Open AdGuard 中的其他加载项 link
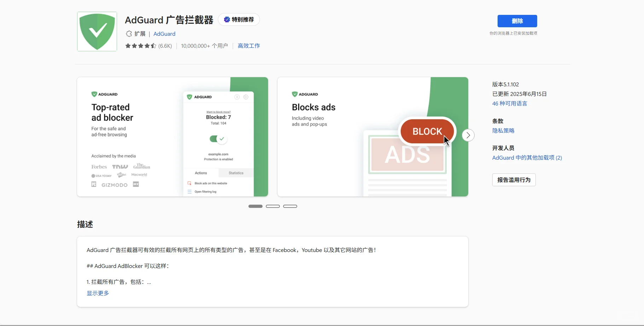The image size is (644, 326). (x=527, y=158)
